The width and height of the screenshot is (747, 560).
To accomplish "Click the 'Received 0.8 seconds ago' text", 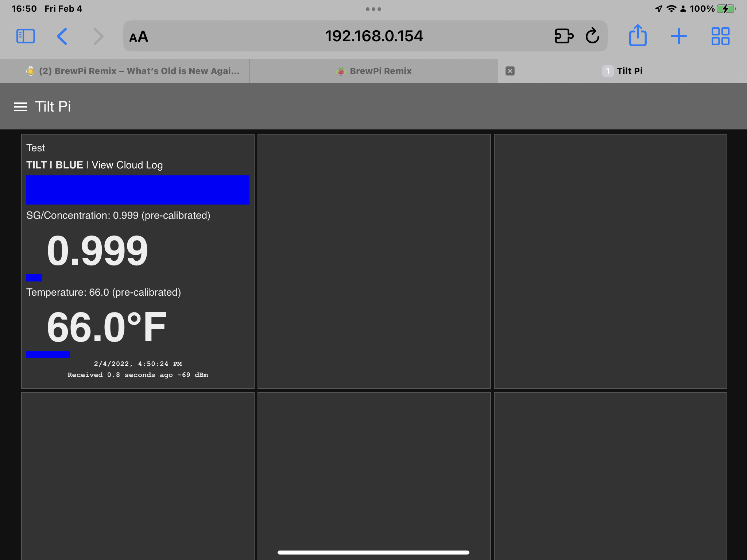I will tap(138, 375).
